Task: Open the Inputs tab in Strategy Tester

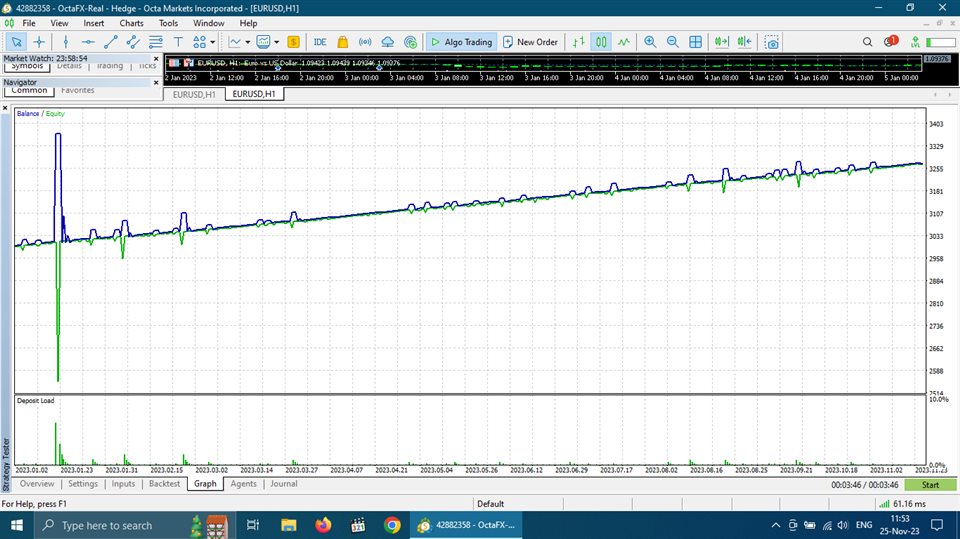Action: click(x=123, y=484)
